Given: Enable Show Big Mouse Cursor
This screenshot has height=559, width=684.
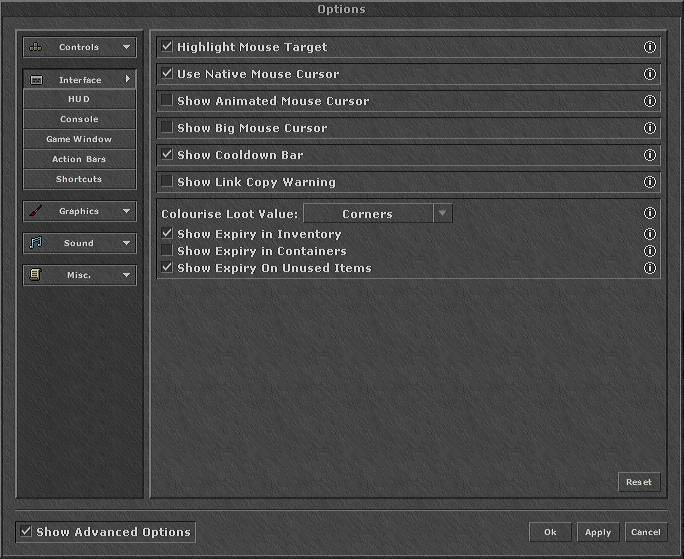Looking at the screenshot, I should (x=167, y=127).
